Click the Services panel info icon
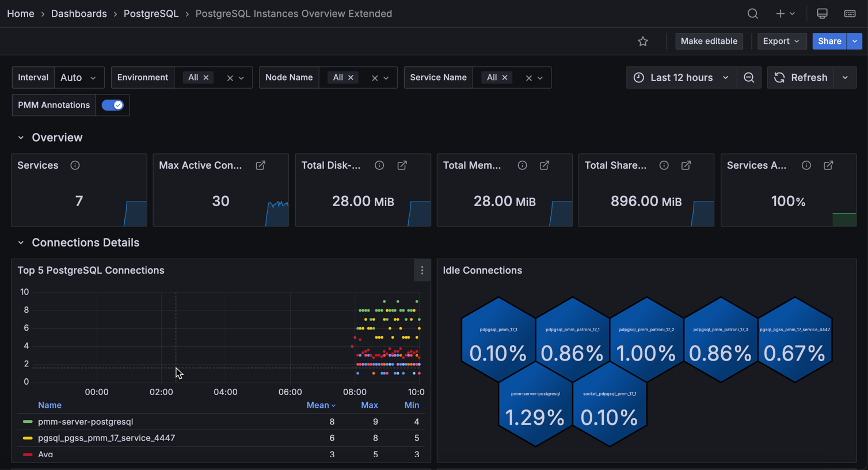Screen dimensions: 868x470 (75, 165)
